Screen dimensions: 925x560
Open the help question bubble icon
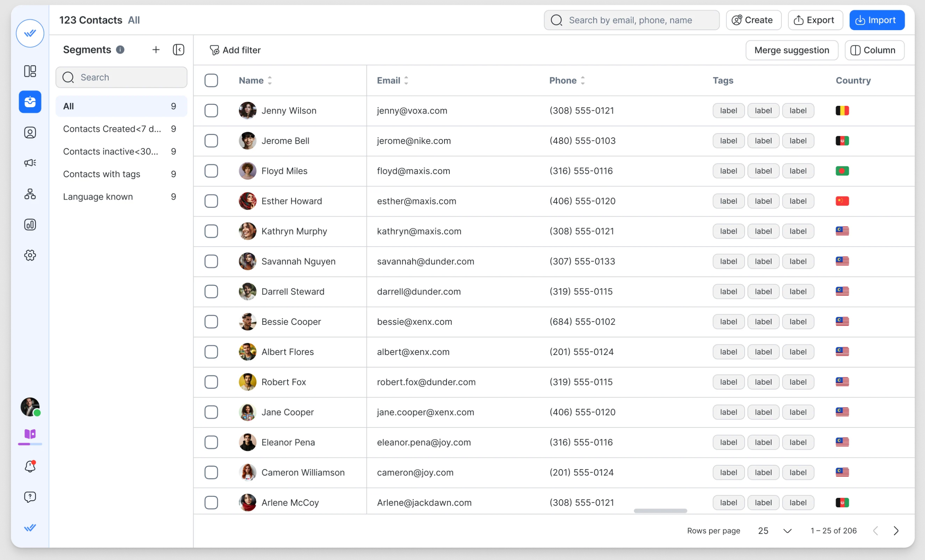pos(30,497)
